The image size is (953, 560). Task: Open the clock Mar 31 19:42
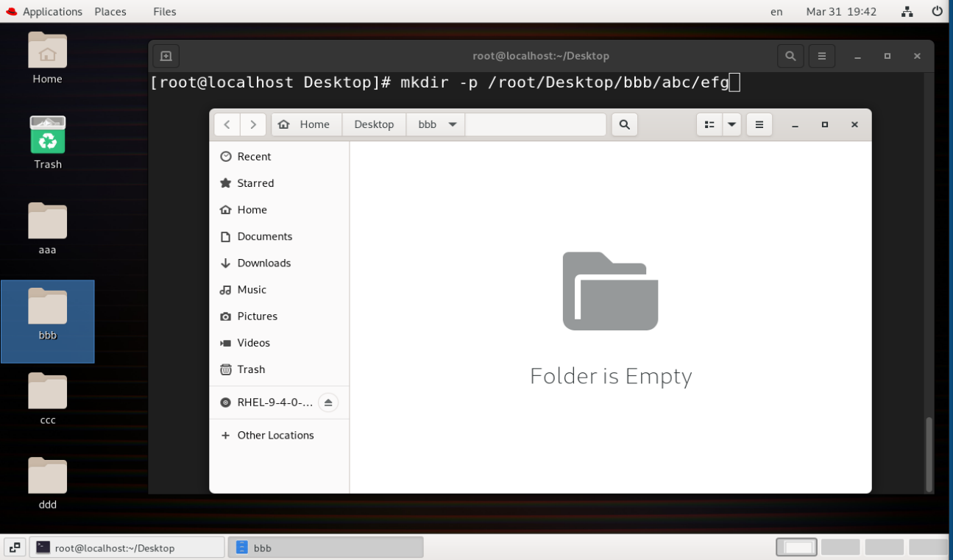[x=841, y=11]
